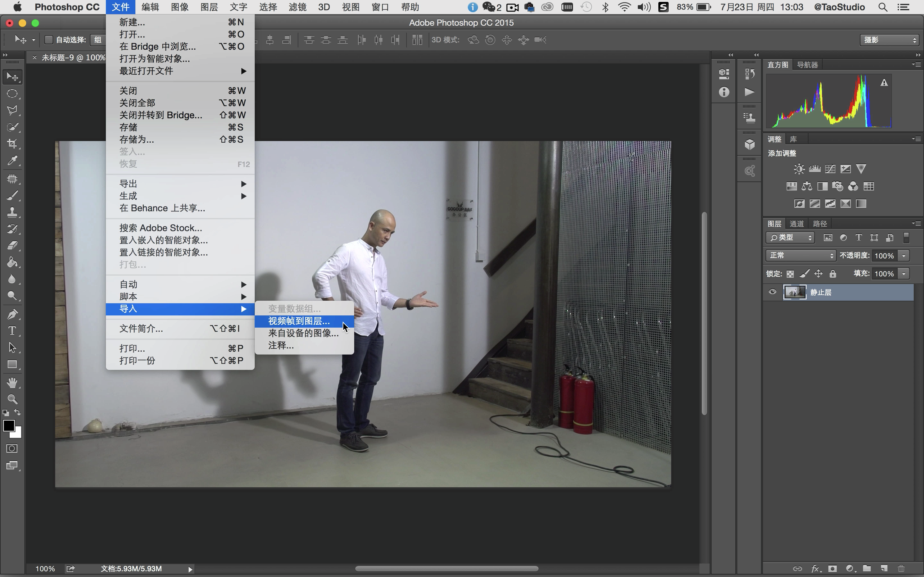Switch to the 通道 tab
This screenshot has height=577, width=924.
pyautogui.click(x=797, y=224)
